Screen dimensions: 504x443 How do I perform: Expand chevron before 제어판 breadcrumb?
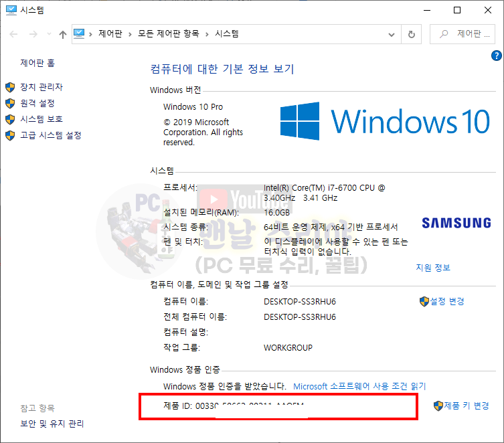pos(90,34)
